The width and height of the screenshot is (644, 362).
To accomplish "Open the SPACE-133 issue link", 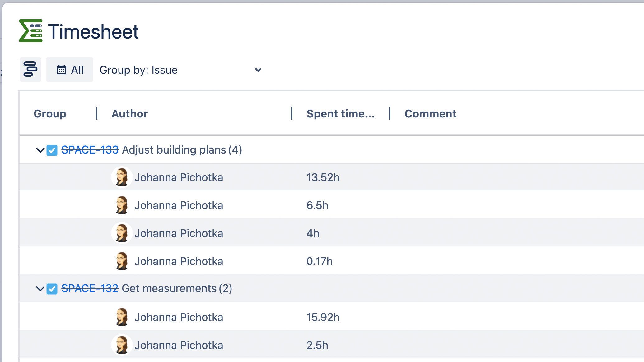I will [x=90, y=150].
